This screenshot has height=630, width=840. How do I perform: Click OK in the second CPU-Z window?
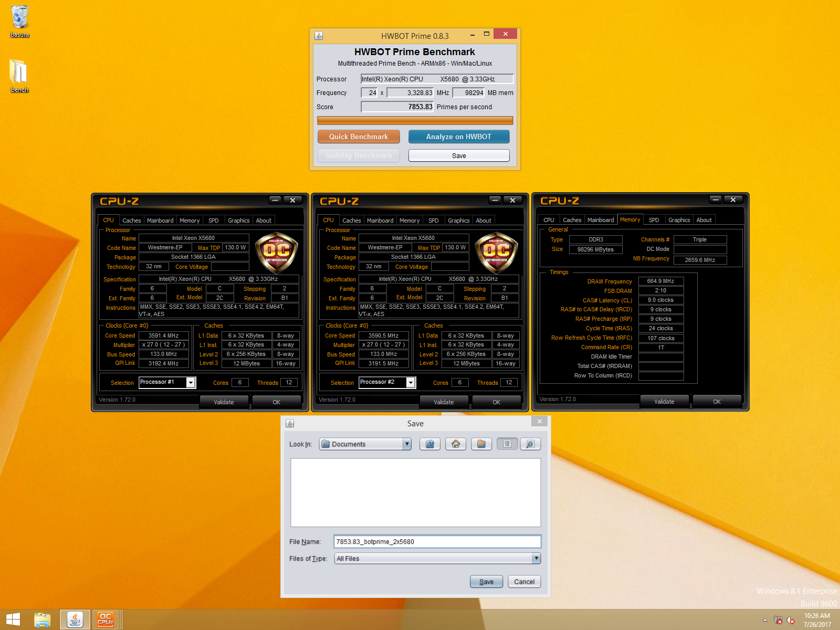click(496, 402)
